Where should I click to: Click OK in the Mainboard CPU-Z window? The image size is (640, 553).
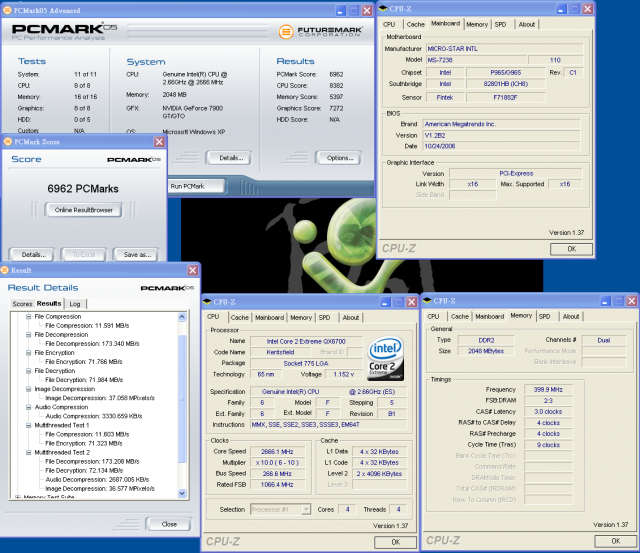(x=571, y=249)
